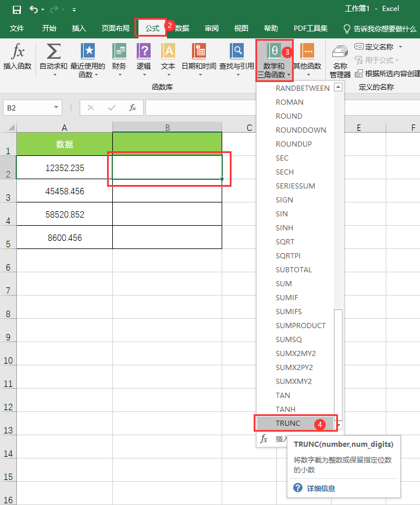This screenshot has width=420, height=505.
Task: Choose RANDBETWEEN from the function list
Action: point(295,88)
